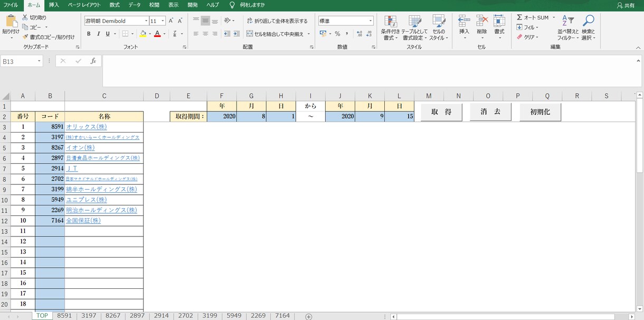644x320 pixels.
Task: Increase font size with large A icon
Action: [x=172, y=21]
